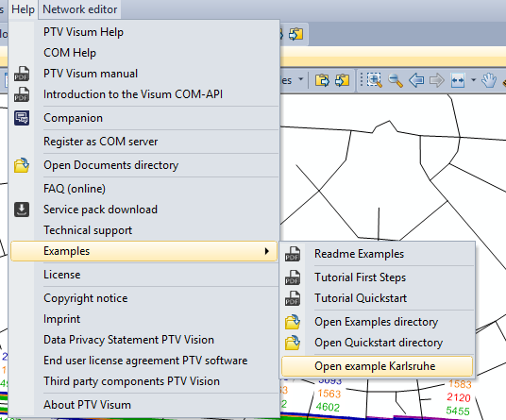506x420 pixels.
Task: Click PDF icon beside Tutorial Quickstart
Action: 293,298
